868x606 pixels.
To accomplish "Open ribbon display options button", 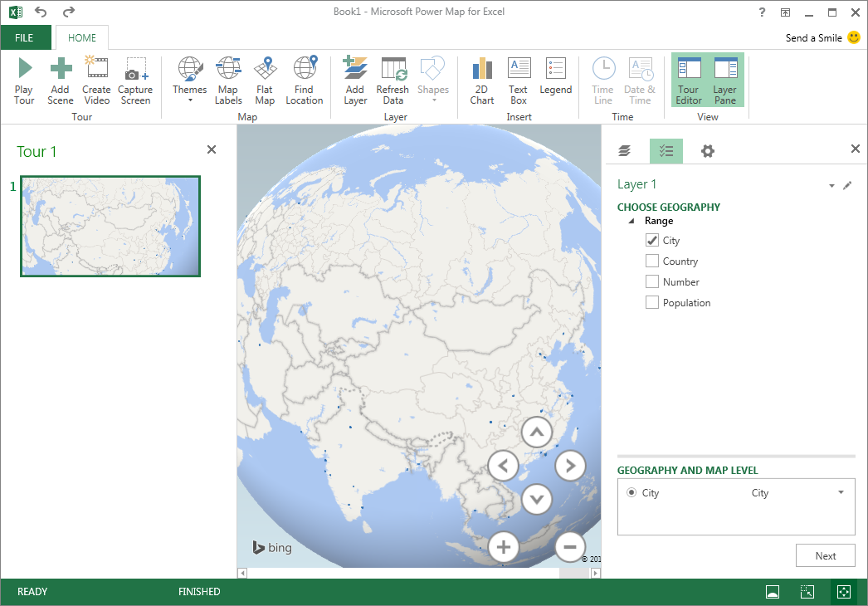I will point(785,12).
